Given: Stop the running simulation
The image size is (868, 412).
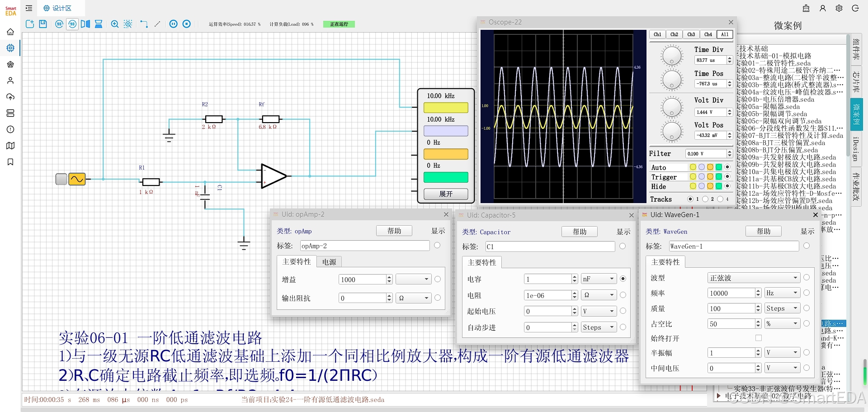Looking at the screenshot, I should (x=187, y=24).
